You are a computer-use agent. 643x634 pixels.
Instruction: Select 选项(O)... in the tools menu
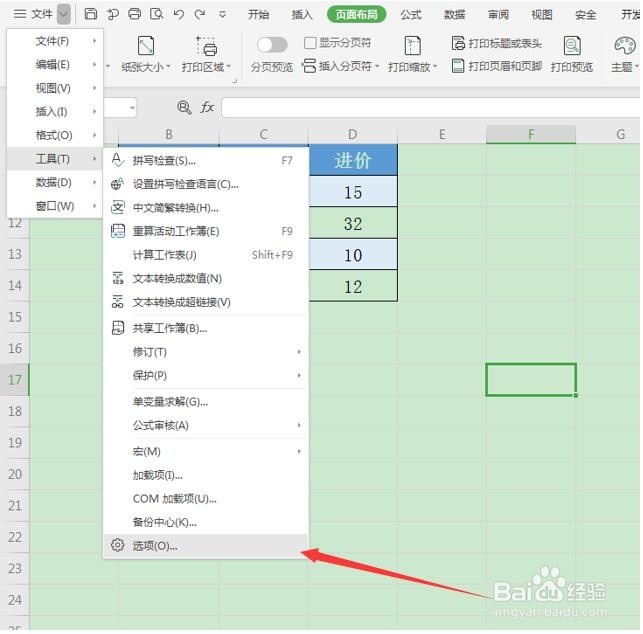206,546
